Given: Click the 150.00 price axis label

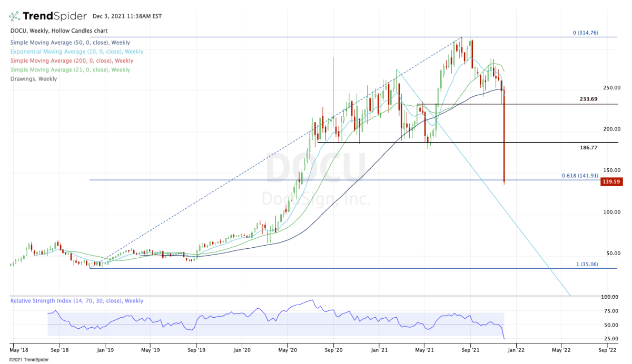Looking at the screenshot, I should click(612, 170).
